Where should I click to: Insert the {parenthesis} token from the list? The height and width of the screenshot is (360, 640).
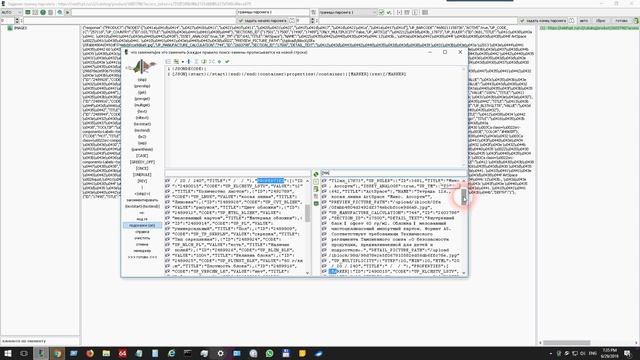pyautogui.click(x=142, y=149)
